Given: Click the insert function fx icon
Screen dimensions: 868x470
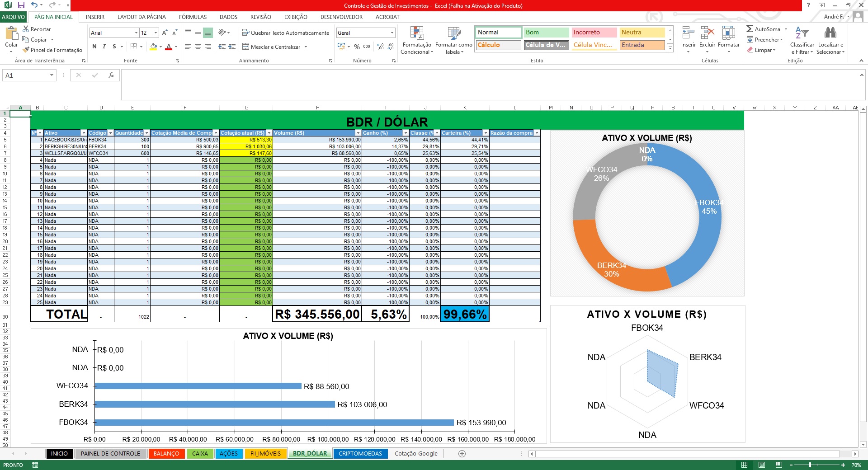Looking at the screenshot, I should pyautogui.click(x=111, y=75).
